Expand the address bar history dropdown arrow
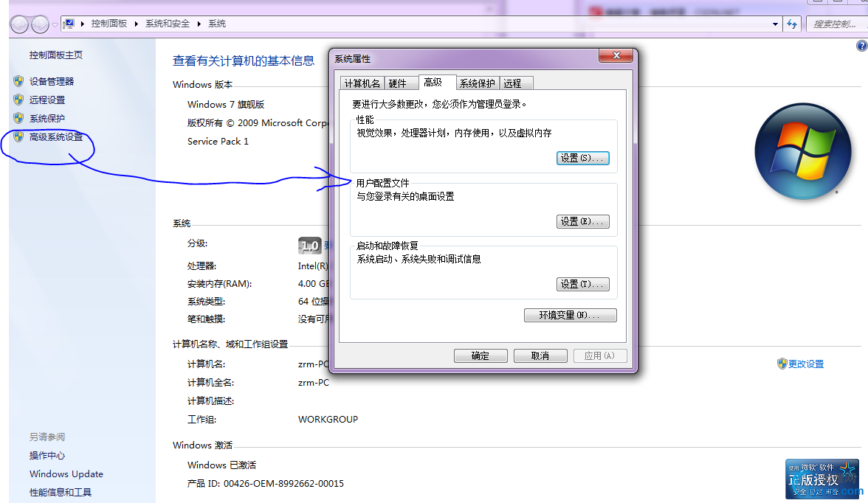This screenshot has height=503, width=868. coord(775,24)
